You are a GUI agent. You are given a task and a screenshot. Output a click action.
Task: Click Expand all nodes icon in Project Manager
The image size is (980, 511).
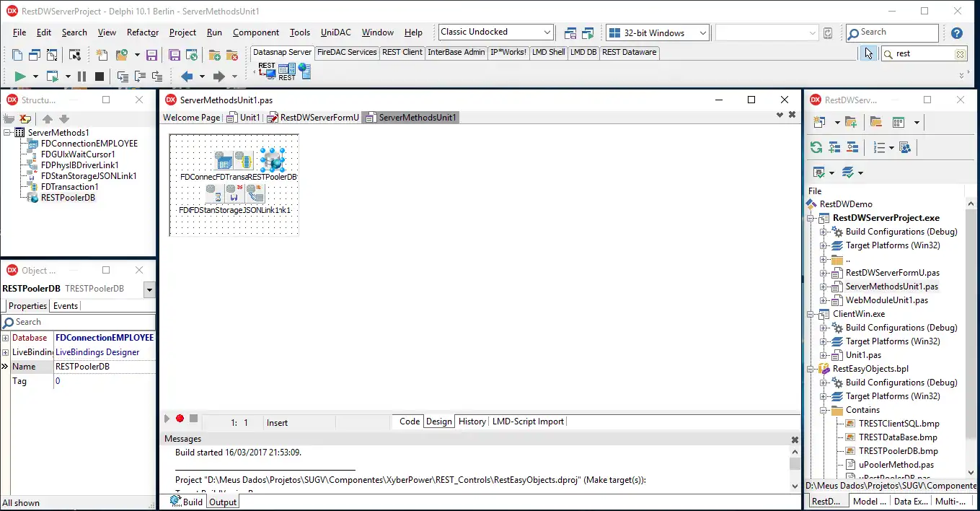click(834, 147)
